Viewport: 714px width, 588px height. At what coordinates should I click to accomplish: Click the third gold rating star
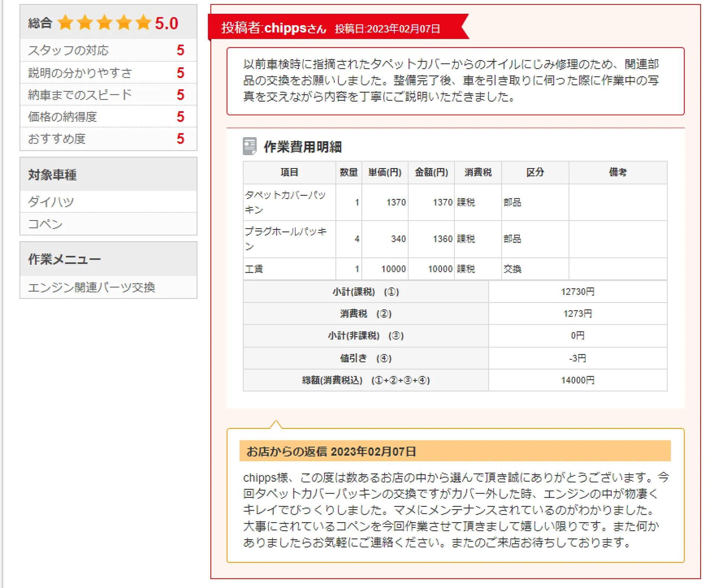[104, 23]
